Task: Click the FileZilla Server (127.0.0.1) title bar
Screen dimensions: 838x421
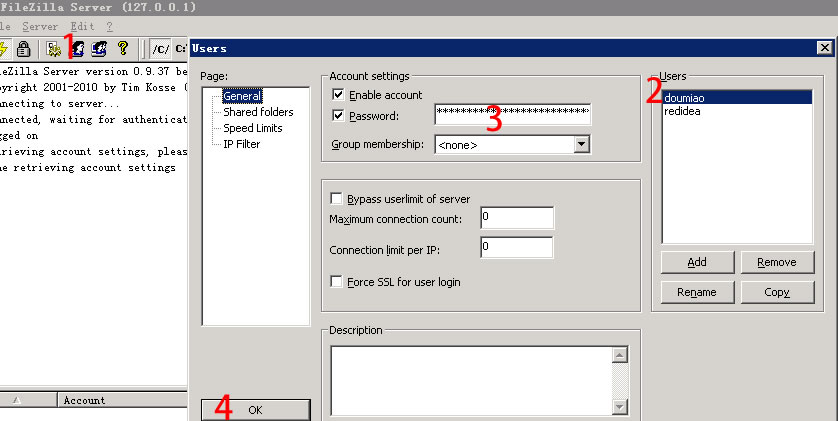Action: point(419,7)
